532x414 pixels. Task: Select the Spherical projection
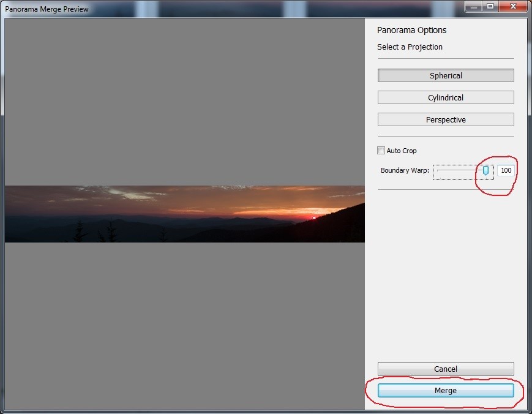pyautogui.click(x=446, y=75)
